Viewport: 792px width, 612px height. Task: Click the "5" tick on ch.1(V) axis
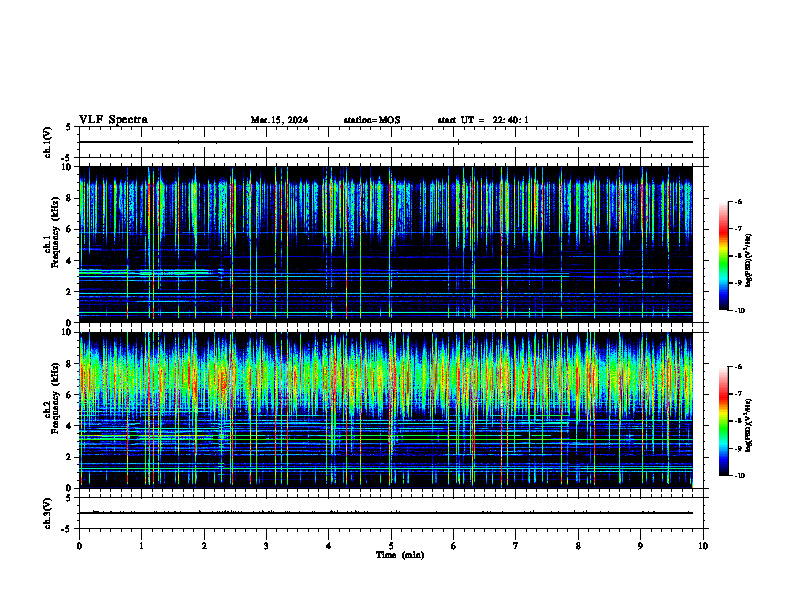(x=69, y=127)
